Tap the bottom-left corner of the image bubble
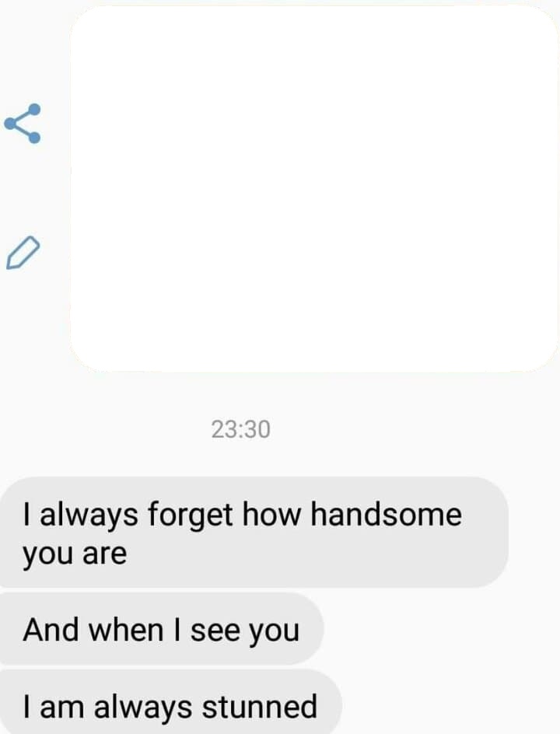 tap(83, 359)
